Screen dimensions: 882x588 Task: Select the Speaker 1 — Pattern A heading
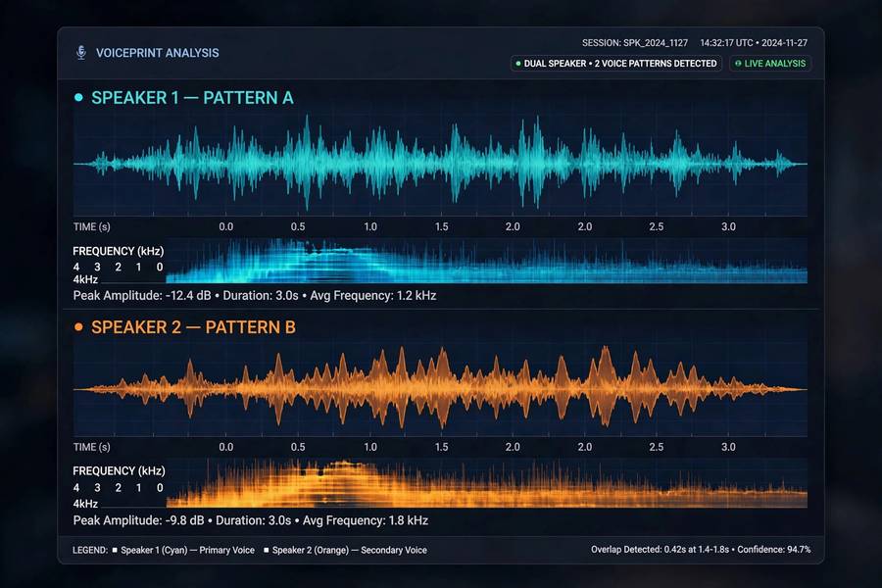pyautogui.click(x=192, y=98)
